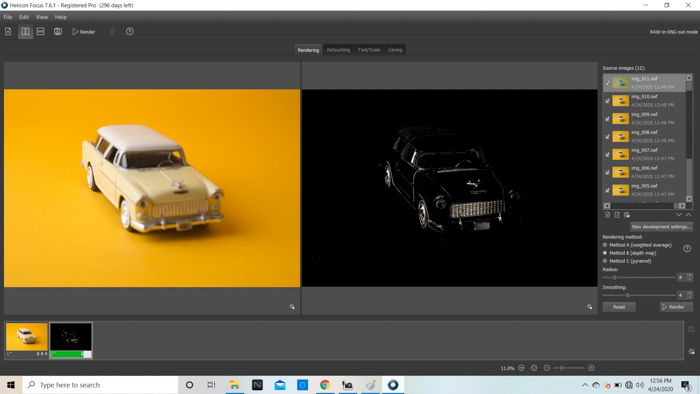The width and height of the screenshot is (700, 394).
Task: Click icon at bottom-right of outputs strip
Action: 692,352
